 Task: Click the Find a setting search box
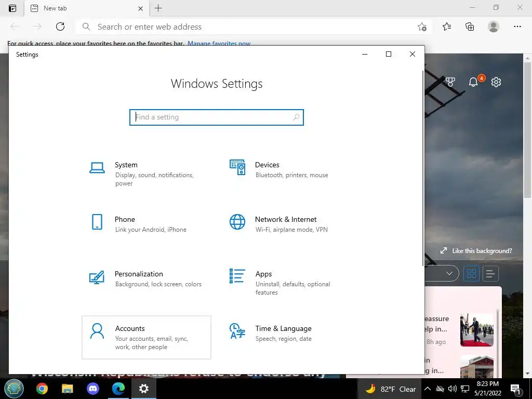pyautogui.click(x=217, y=117)
